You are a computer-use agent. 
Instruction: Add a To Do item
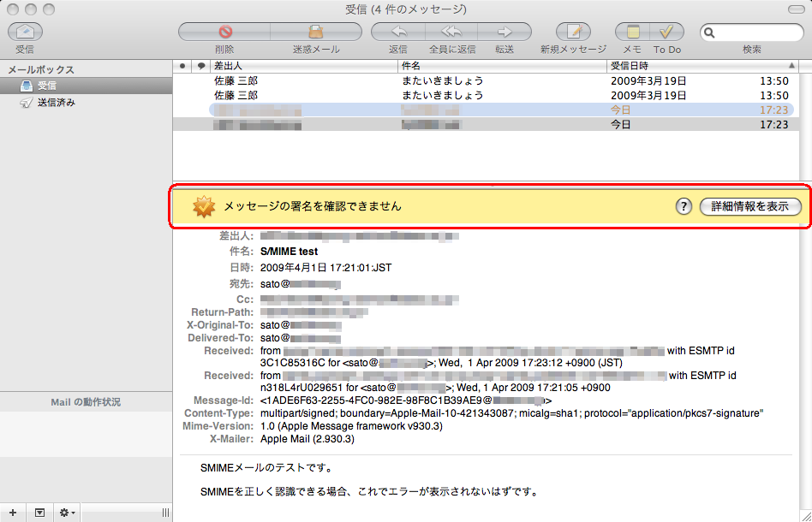[x=667, y=32]
